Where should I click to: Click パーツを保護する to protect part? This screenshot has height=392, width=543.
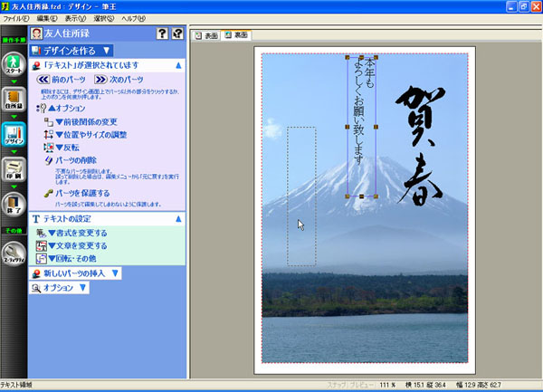(89, 194)
